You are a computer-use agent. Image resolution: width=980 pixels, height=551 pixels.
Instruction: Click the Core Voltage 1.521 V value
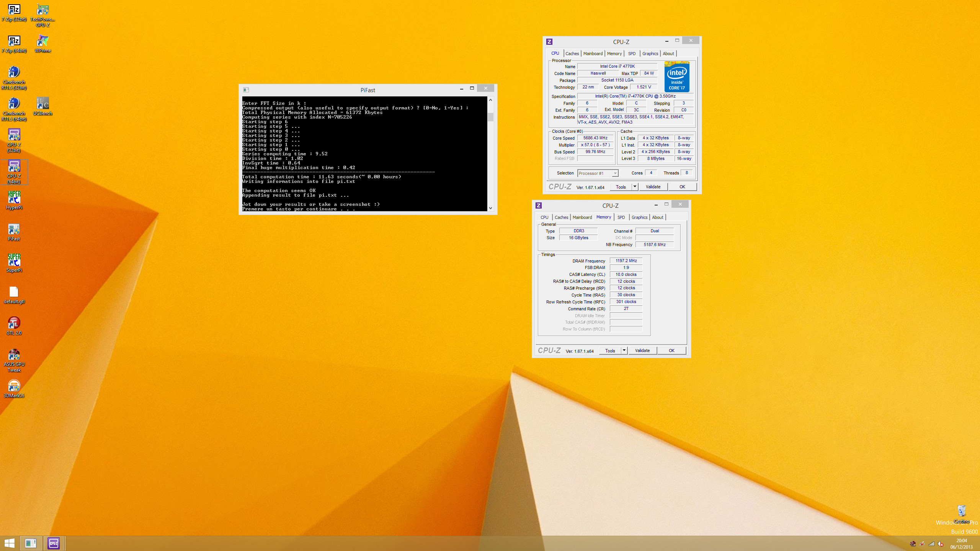click(644, 87)
